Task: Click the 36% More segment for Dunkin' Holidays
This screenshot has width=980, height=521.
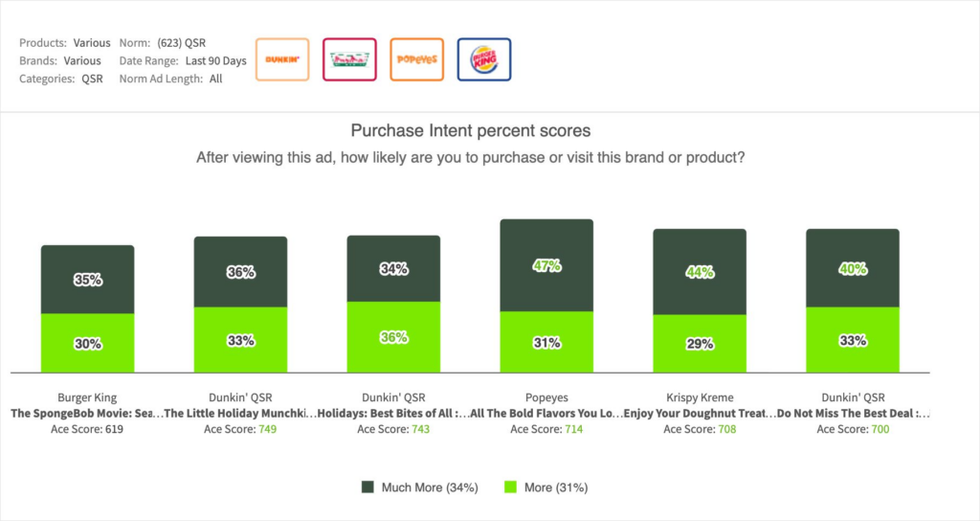Action: (x=393, y=337)
